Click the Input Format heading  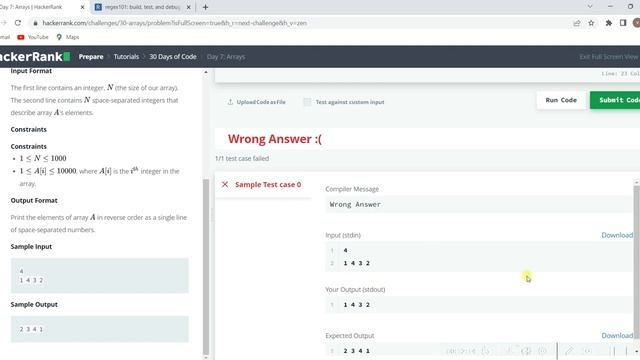[x=31, y=71]
